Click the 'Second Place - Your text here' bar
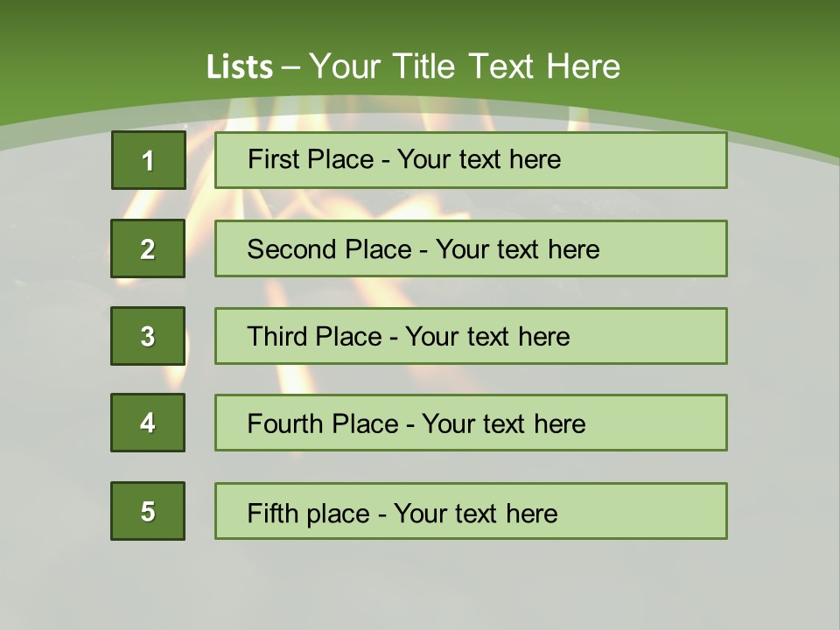 tap(471, 248)
